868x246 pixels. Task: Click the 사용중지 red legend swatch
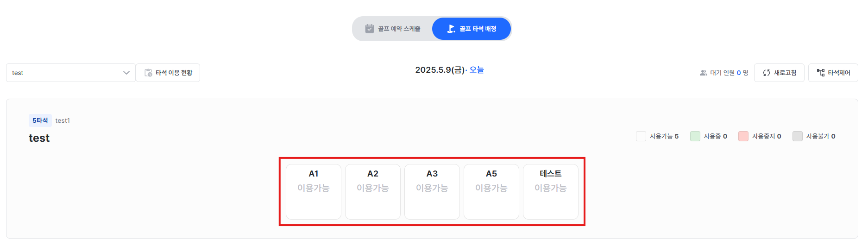tap(743, 136)
